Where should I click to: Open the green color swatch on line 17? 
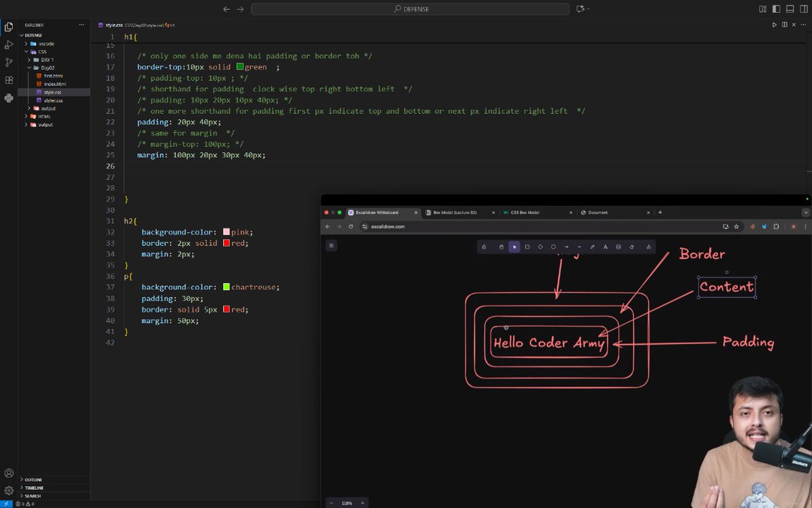pyautogui.click(x=240, y=67)
